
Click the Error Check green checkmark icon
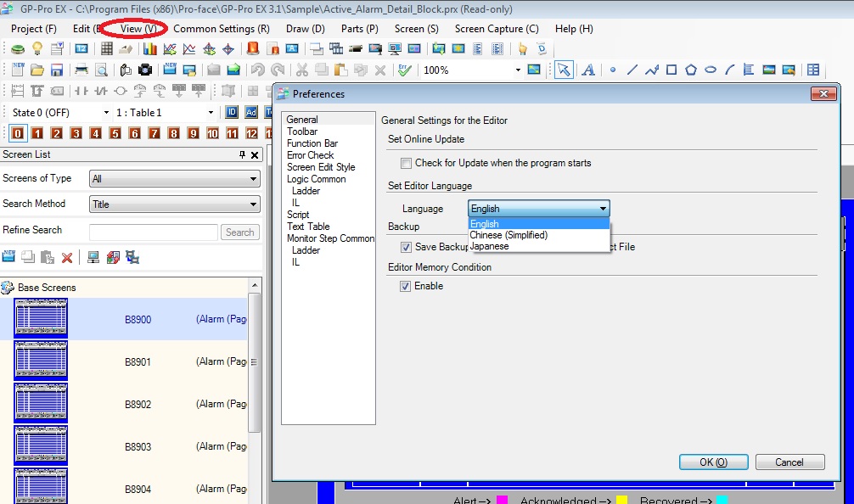click(x=404, y=70)
